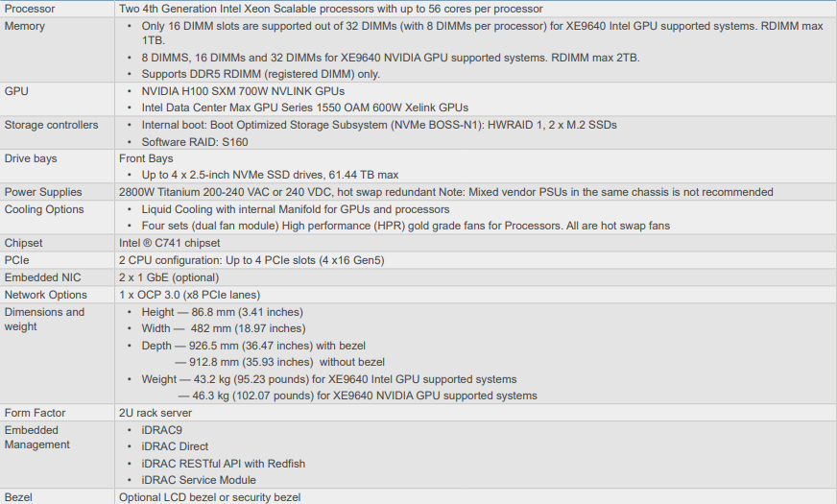Click the iDRAC RESTful API with Redfish entry
837x504 pixels.
[x=223, y=464]
